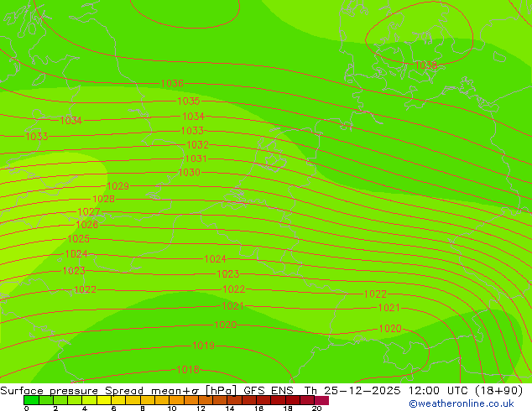Select the 1025 isobar label
The height and width of the screenshot is (411, 532).
coord(79,239)
